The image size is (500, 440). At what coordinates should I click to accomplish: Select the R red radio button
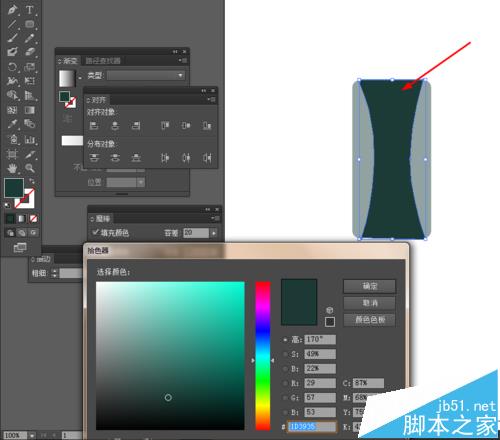click(x=285, y=383)
